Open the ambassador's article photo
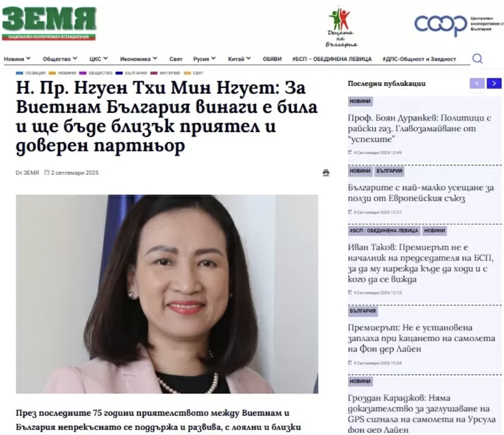 point(167,294)
